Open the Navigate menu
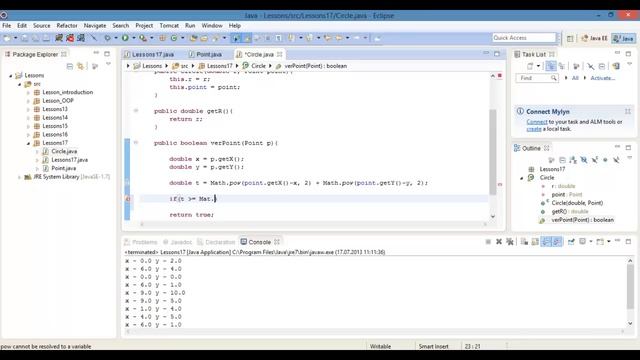 [x=95, y=25]
